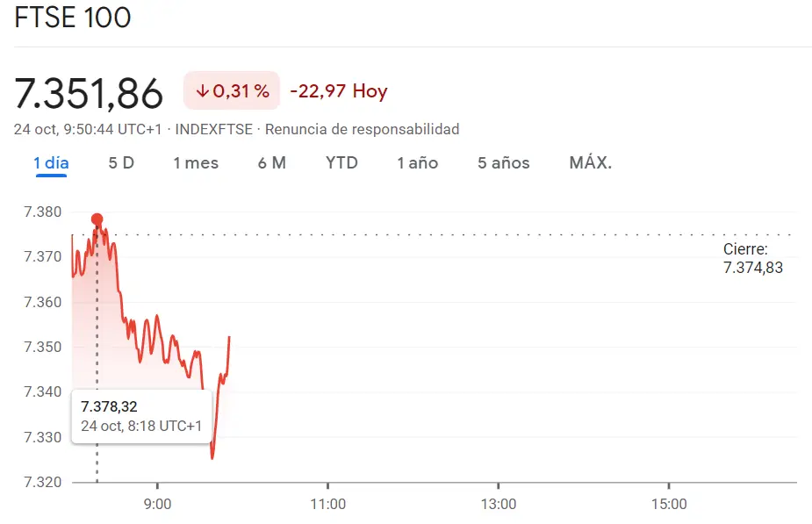Click the dotted previous close line
This screenshot has height=524, width=812.
click(439, 234)
